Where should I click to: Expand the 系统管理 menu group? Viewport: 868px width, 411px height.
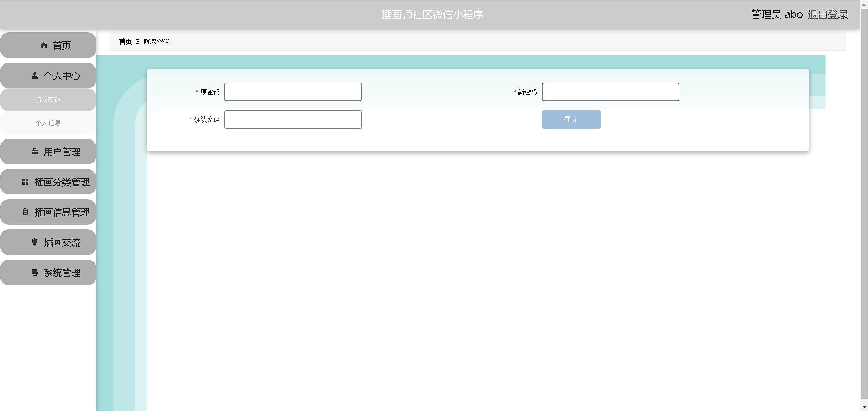tap(62, 273)
